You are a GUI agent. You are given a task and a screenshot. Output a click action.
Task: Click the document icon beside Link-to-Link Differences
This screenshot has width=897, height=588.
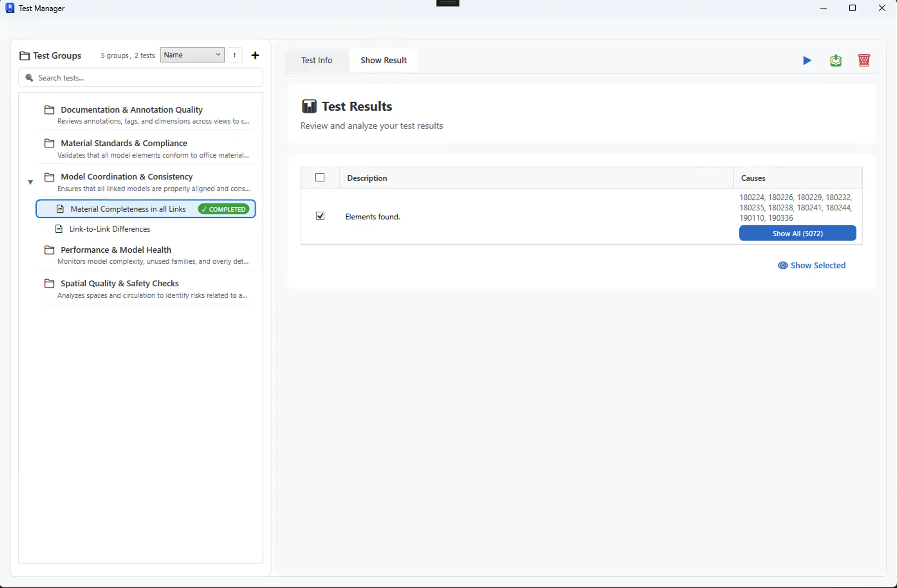pos(59,229)
